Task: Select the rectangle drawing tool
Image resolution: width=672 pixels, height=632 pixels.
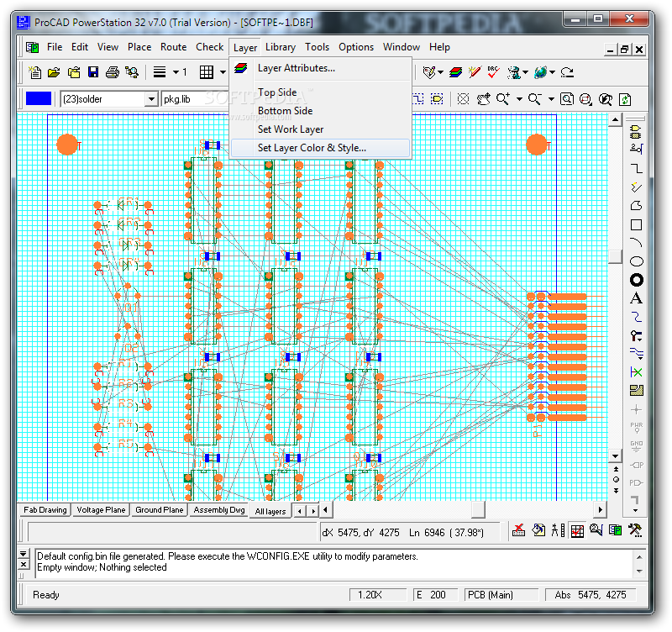Action: click(637, 224)
